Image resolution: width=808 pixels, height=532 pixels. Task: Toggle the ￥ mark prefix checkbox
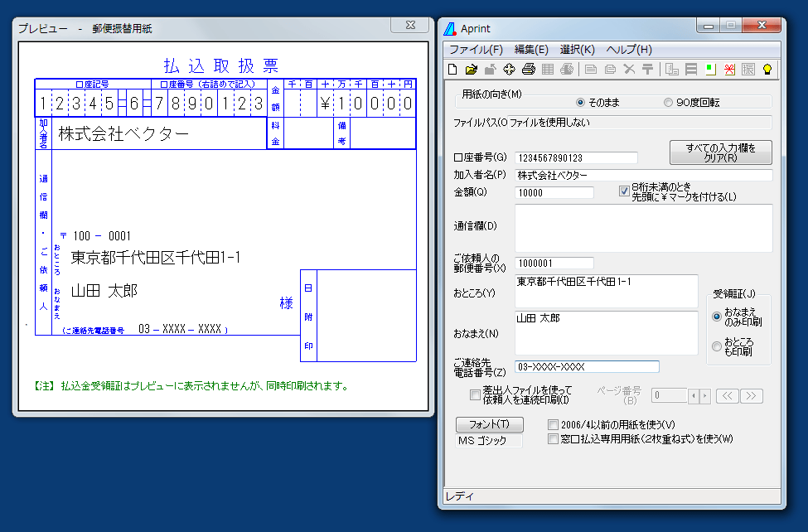[624, 191]
